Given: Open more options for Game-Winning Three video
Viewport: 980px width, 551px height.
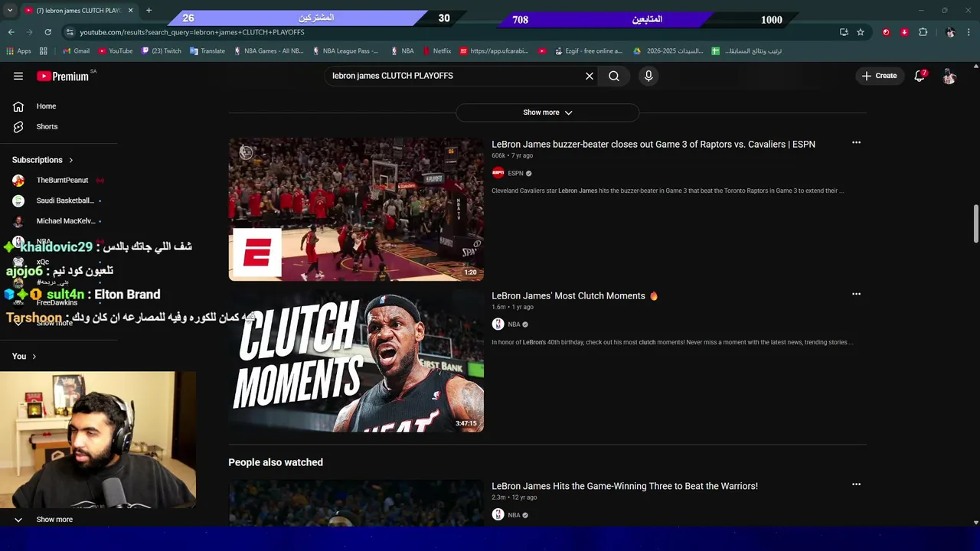Looking at the screenshot, I should pos(856,484).
